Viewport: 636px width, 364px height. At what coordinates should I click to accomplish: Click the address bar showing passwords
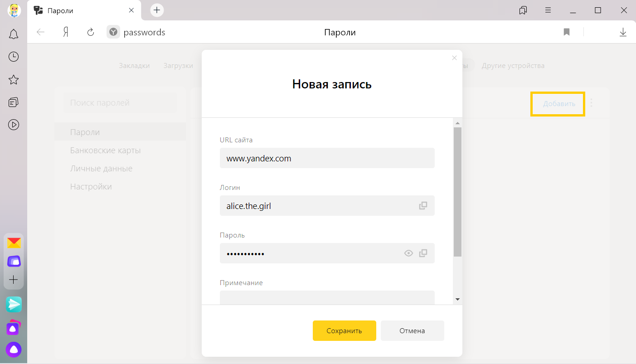pos(144,32)
